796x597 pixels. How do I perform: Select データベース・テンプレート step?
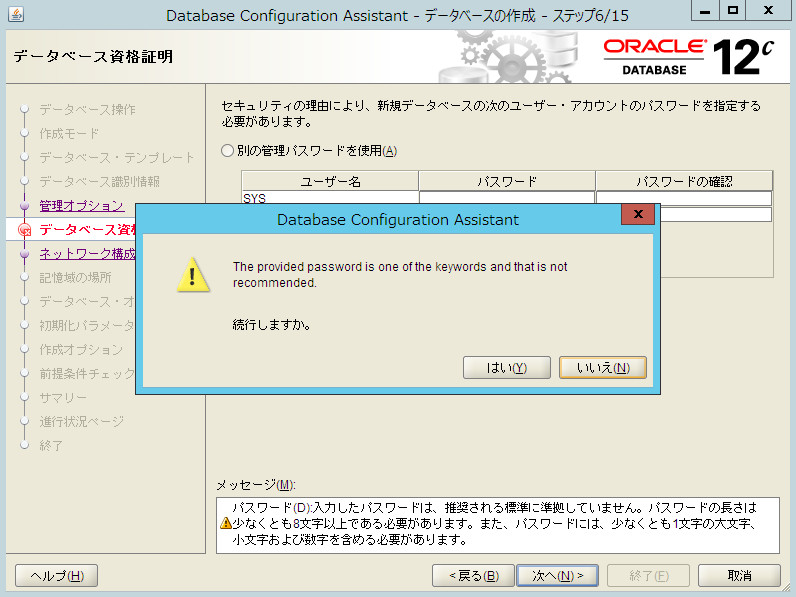pos(117,157)
